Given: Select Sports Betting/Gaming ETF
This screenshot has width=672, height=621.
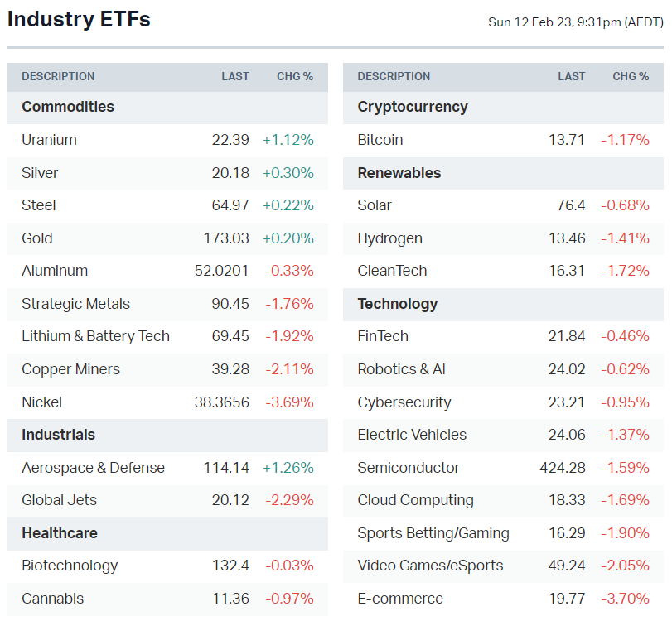Looking at the screenshot, I should pyautogui.click(x=433, y=533).
